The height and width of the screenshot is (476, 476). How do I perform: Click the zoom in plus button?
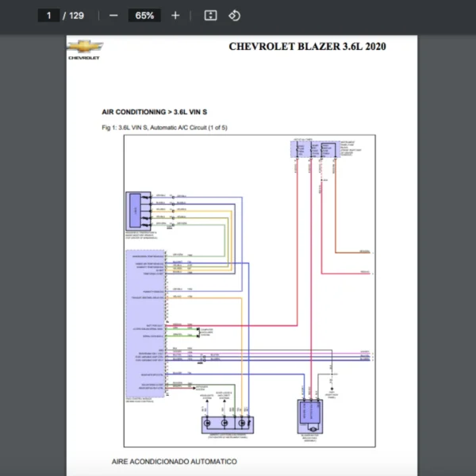click(175, 15)
